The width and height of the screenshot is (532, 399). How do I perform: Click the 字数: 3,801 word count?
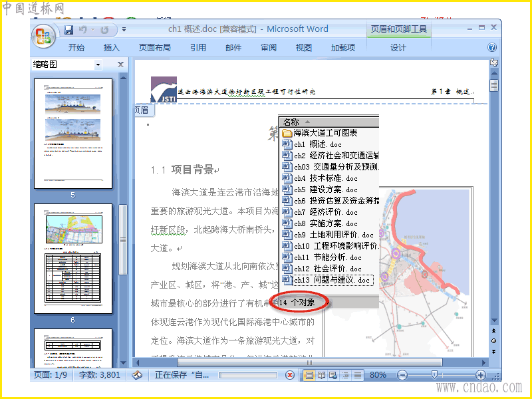[x=99, y=375]
